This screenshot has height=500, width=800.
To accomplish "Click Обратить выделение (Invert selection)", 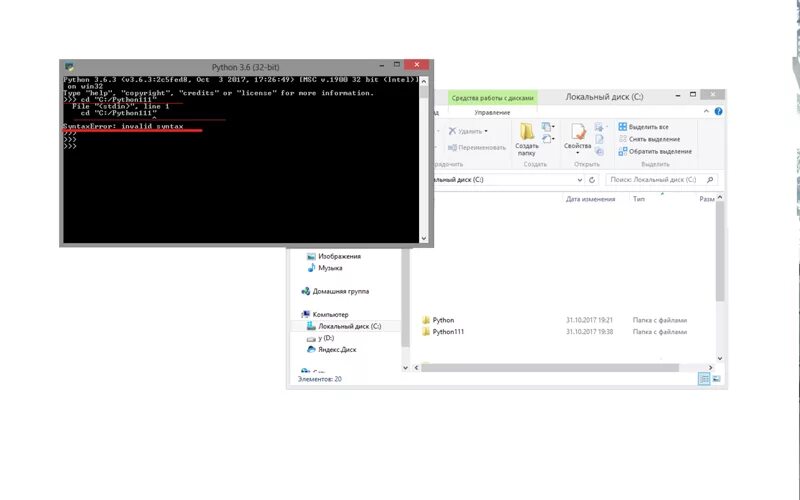I will 655,152.
